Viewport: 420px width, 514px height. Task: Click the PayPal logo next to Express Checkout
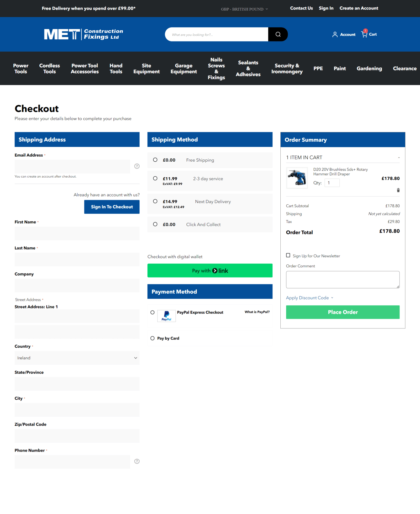point(166,316)
